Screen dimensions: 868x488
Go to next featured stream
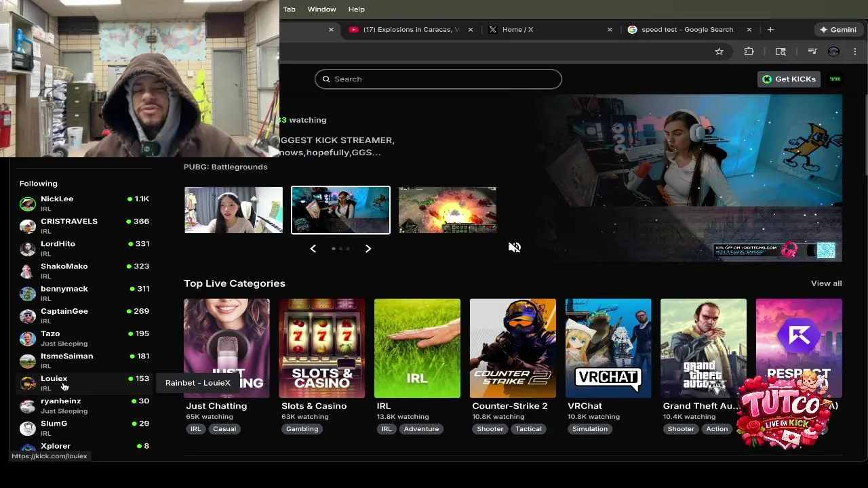coord(368,249)
